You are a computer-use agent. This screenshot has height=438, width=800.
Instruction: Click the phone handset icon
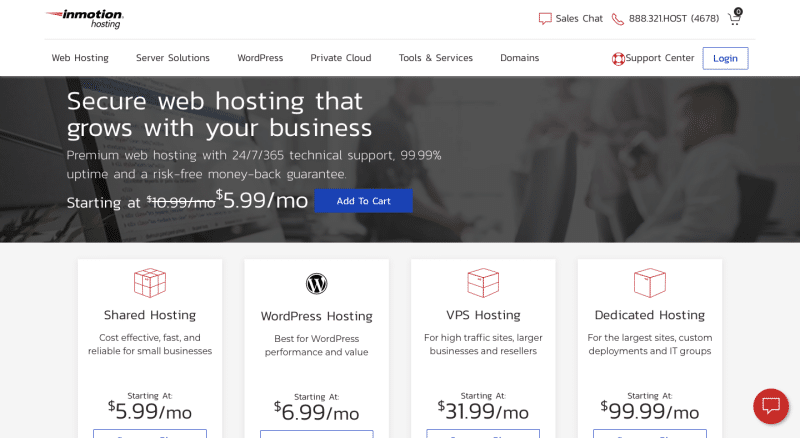pos(617,19)
